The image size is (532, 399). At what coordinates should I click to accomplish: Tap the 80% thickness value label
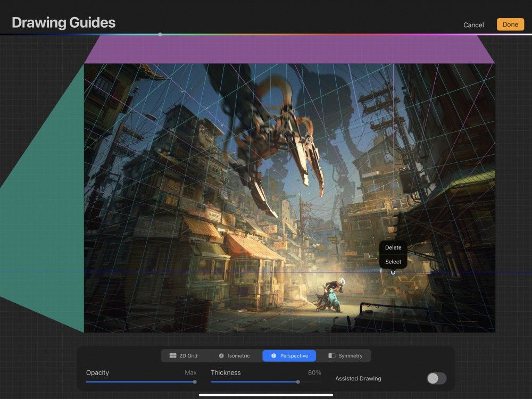314,372
